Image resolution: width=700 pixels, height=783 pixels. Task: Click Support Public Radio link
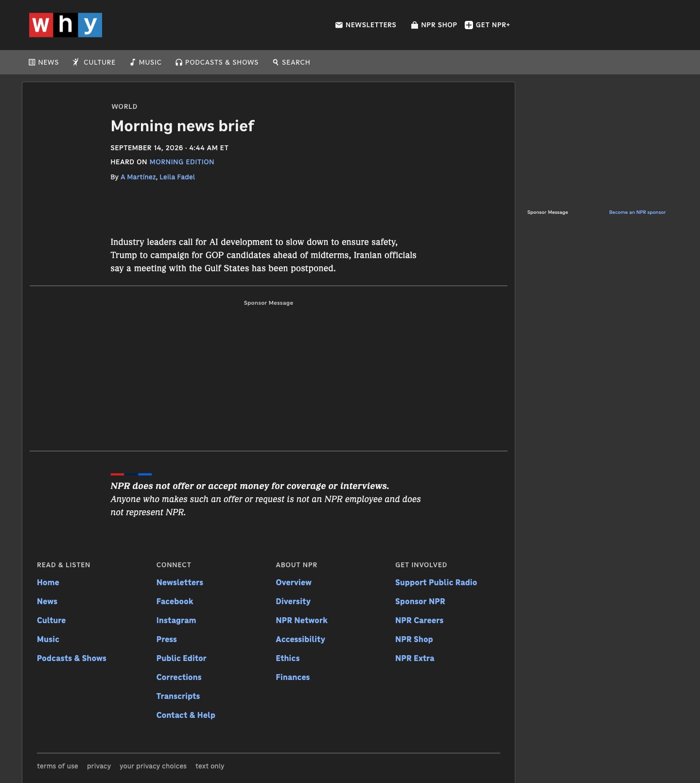pyautogui.click(x=436, y=582)
